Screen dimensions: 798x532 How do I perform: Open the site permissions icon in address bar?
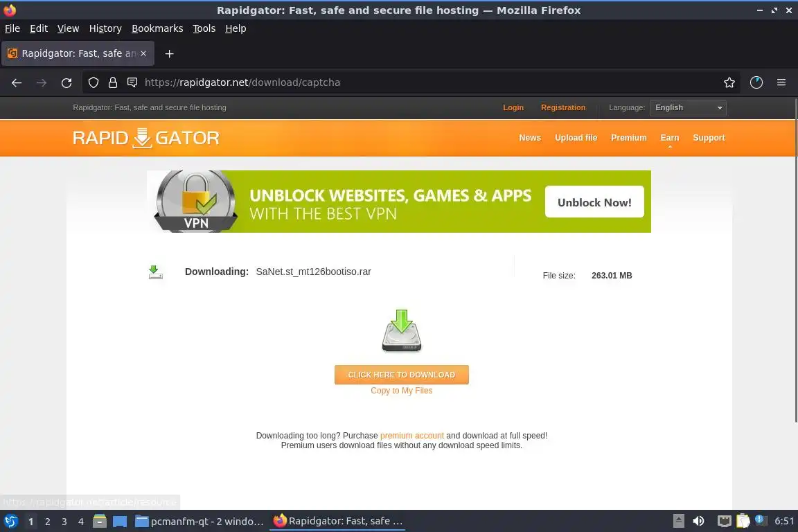(x=132, y=82)
